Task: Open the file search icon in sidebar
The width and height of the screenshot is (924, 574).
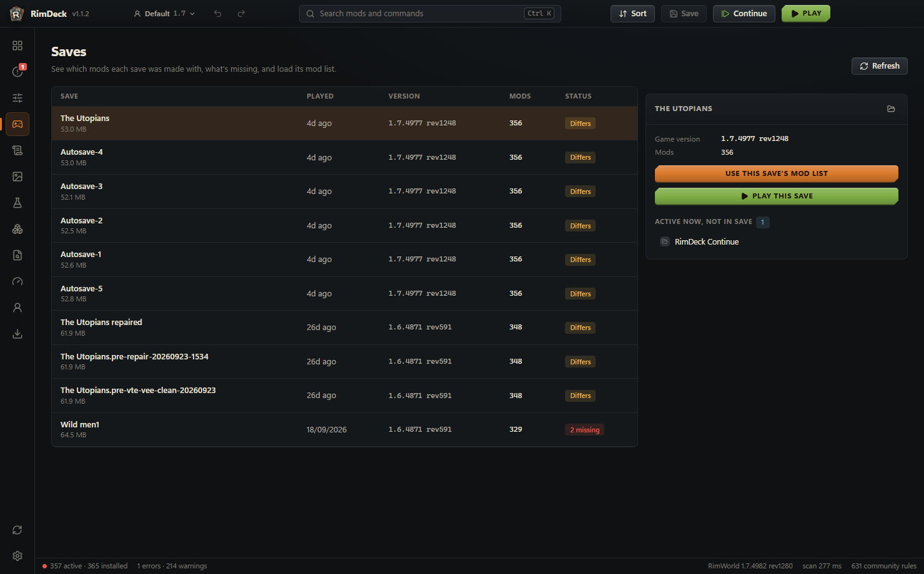Action: [17, 255]
